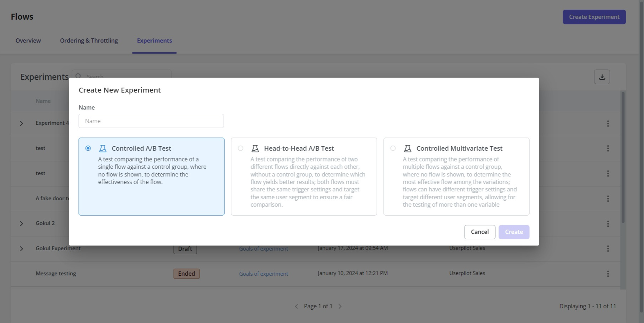
Task: Click the experiment Name input field
Action: tap(151, 121)
